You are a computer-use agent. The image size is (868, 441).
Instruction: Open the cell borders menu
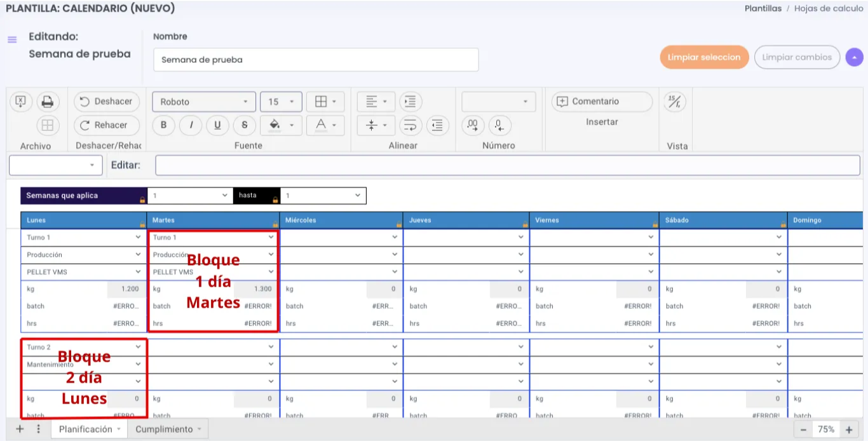325,102
